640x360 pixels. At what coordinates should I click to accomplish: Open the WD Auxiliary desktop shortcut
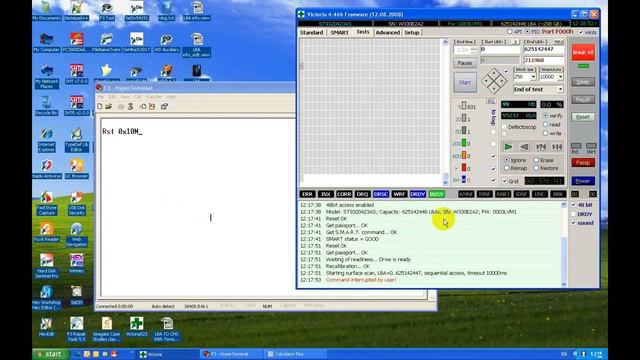167,42
